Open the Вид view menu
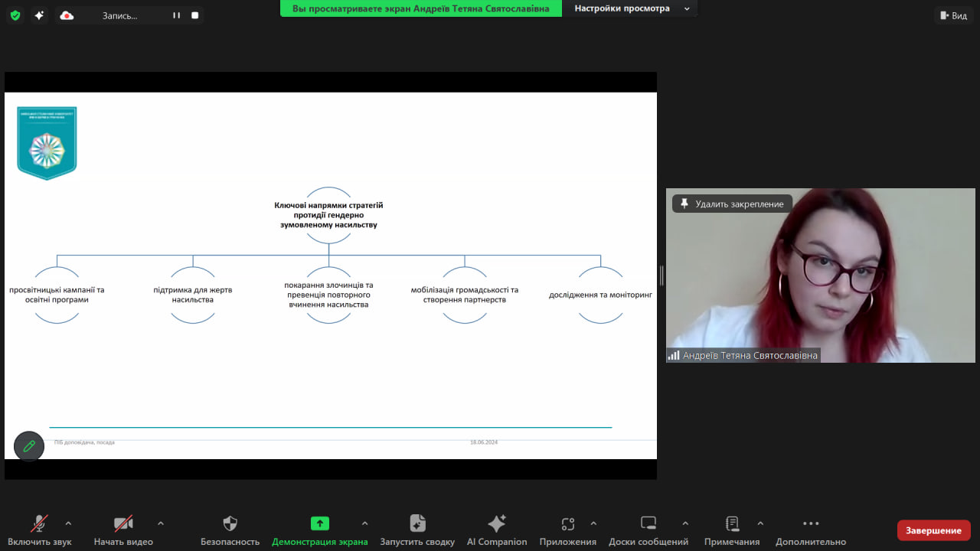The width and height of the screenshot is (980, 551). click(953, 15)
